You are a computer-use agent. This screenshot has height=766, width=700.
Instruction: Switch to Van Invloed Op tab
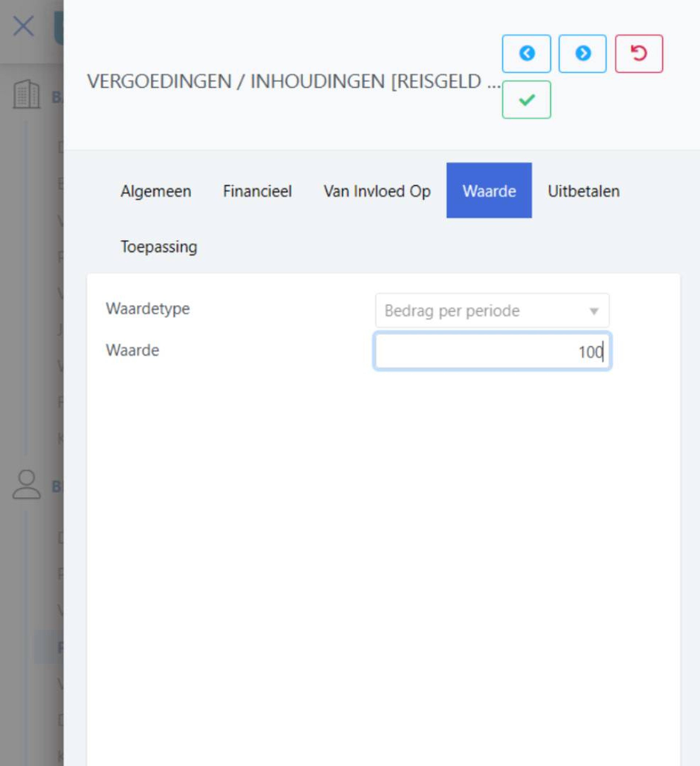pos(377,191)
